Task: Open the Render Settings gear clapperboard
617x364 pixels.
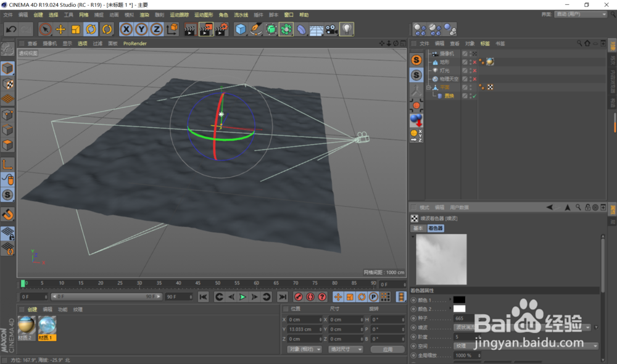Action: 222,29
